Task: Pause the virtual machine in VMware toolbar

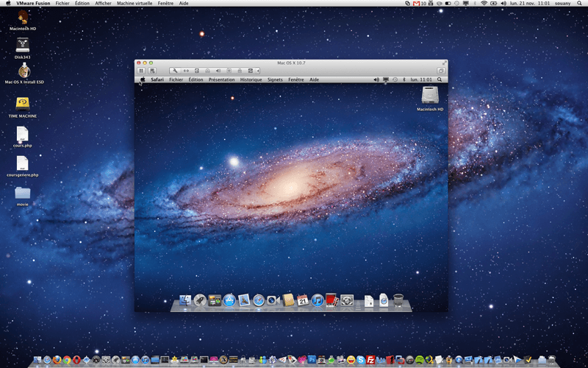Action: pos(141,71)
